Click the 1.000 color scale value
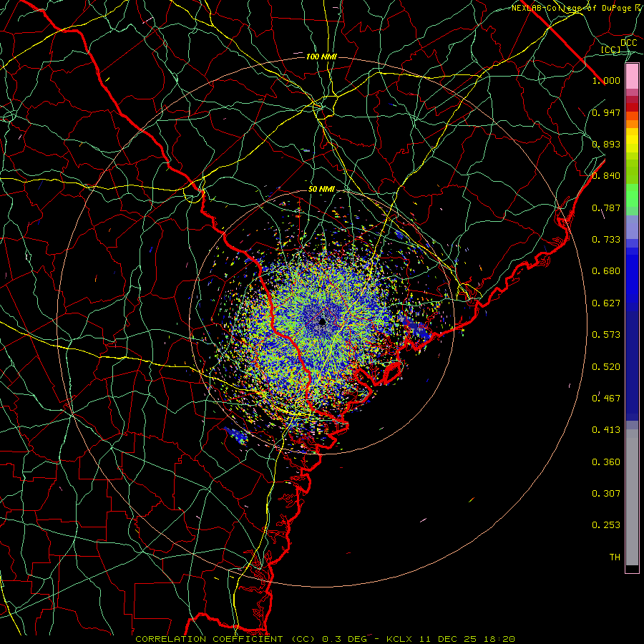The width and height of the screenshot is (644, 644). (606, 80)
